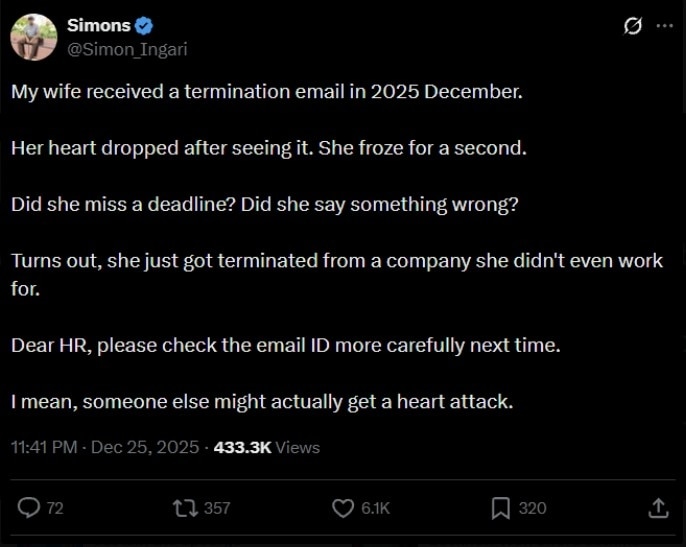Screen dimensions: 686x547
Task: Click the line about the termination email
Action: pos(267,92)
